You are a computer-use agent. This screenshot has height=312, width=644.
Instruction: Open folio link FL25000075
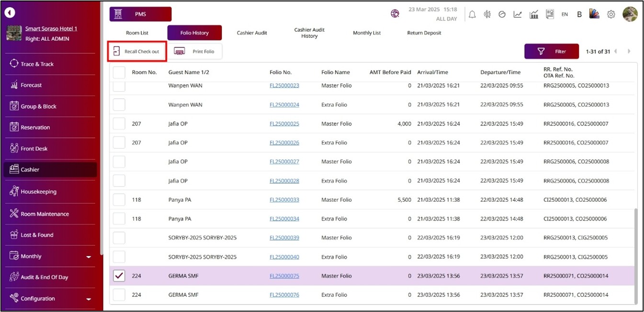[284, 276]
